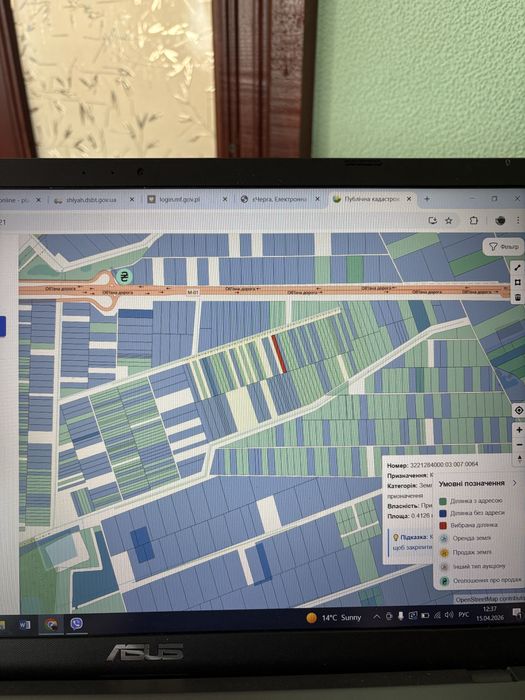Click the hryvnia auction marker on map
Screen dimensions: 525x700
coord(125,276)
